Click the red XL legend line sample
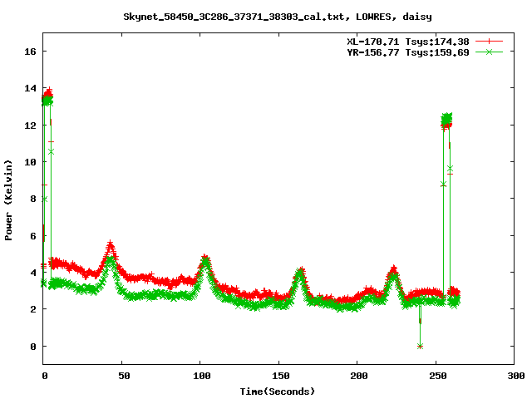The height and width of the screenshot is (399, 532). [489, 42]
